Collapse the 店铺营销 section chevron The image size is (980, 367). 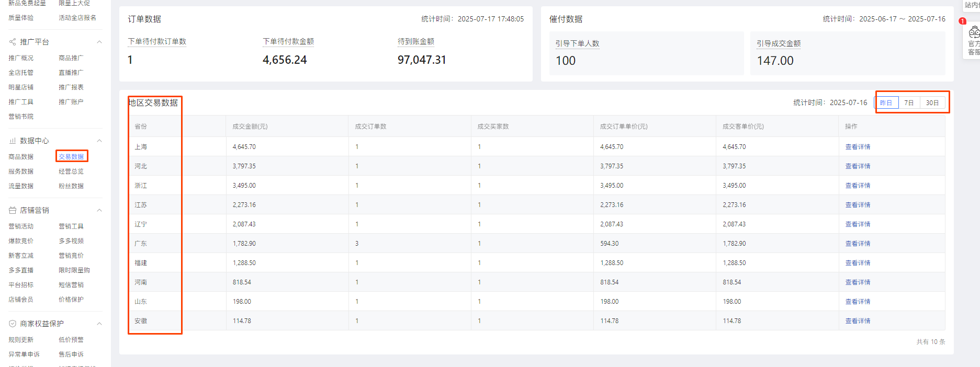99,210
